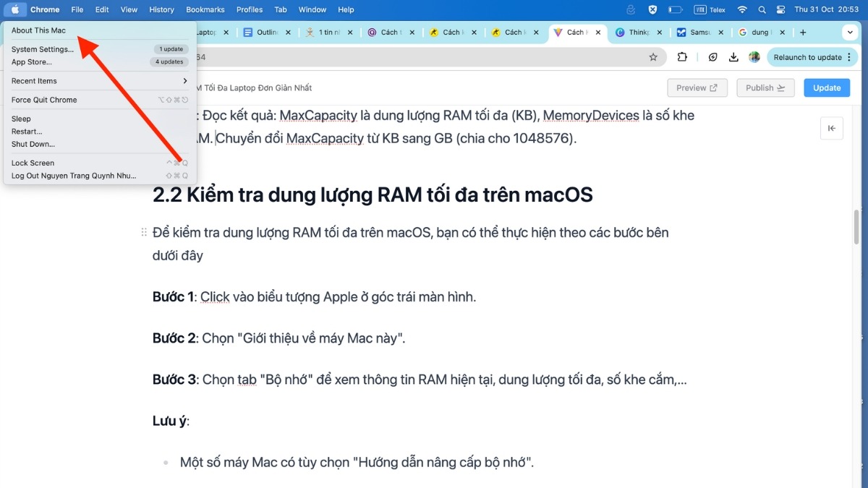The height and width of the screenshot is (488, 868).
Task: Open the Wi-Fi status menu
Action: click(742, 9)
